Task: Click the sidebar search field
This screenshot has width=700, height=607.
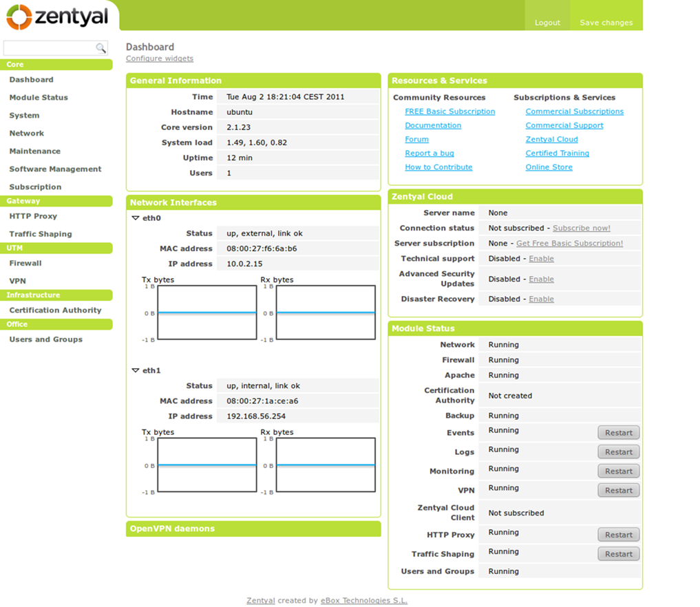Action: (x=50, y=48)
